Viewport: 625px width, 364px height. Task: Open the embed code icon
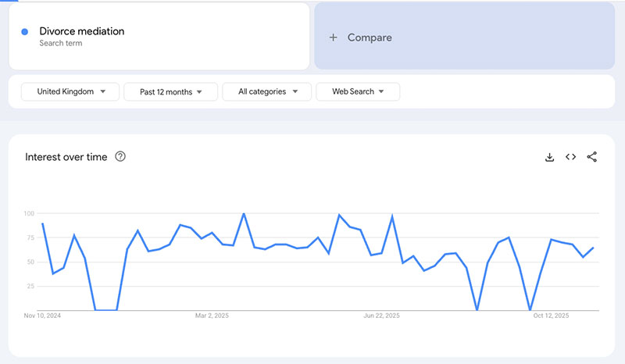pos(571,157)
